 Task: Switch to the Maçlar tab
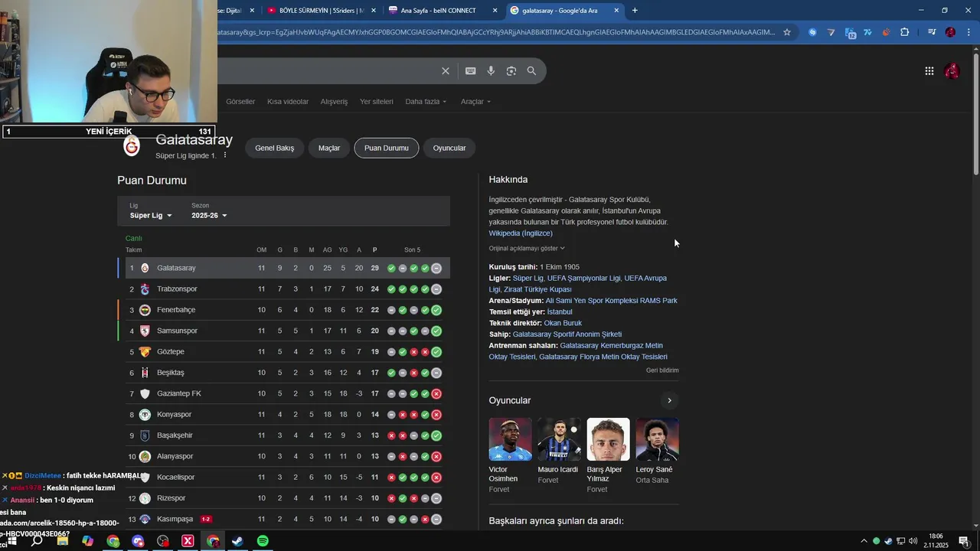point(329,148)
